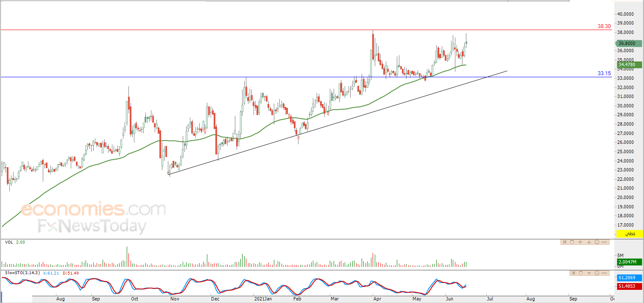Open more options for VOL panel
The height and width of the screenshot is (303, 644).
click(604, 242)
